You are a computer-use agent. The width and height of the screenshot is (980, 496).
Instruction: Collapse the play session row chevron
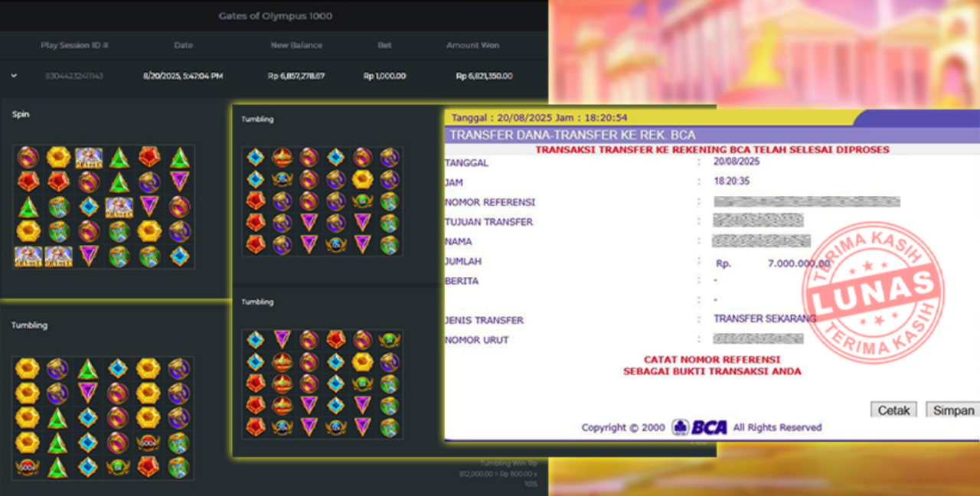pyautogui.click(x=15, y=76)
